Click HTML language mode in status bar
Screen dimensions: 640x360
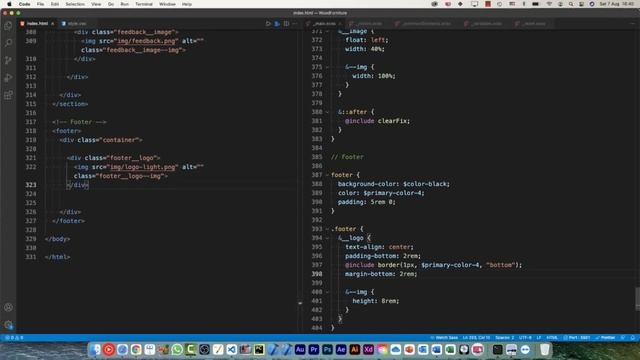click(x=552, y=338)
